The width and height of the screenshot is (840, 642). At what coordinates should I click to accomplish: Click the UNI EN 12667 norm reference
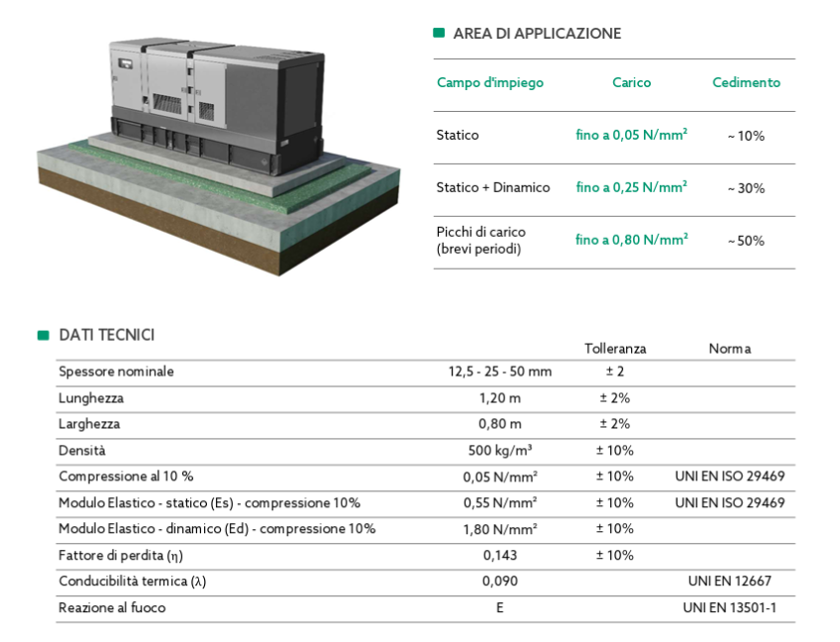pos(729,582)
